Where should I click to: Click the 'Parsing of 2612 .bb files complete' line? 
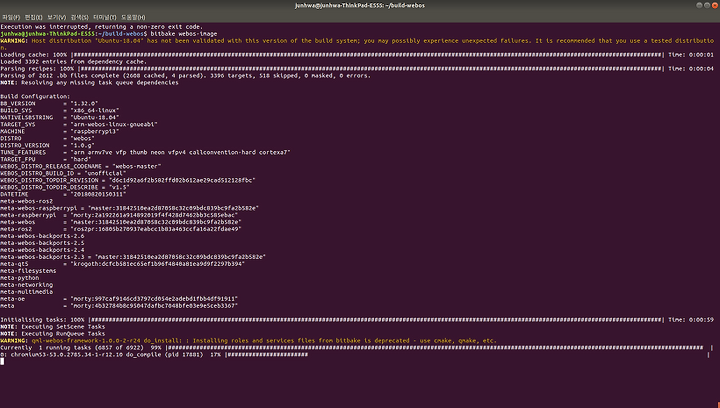185,76
